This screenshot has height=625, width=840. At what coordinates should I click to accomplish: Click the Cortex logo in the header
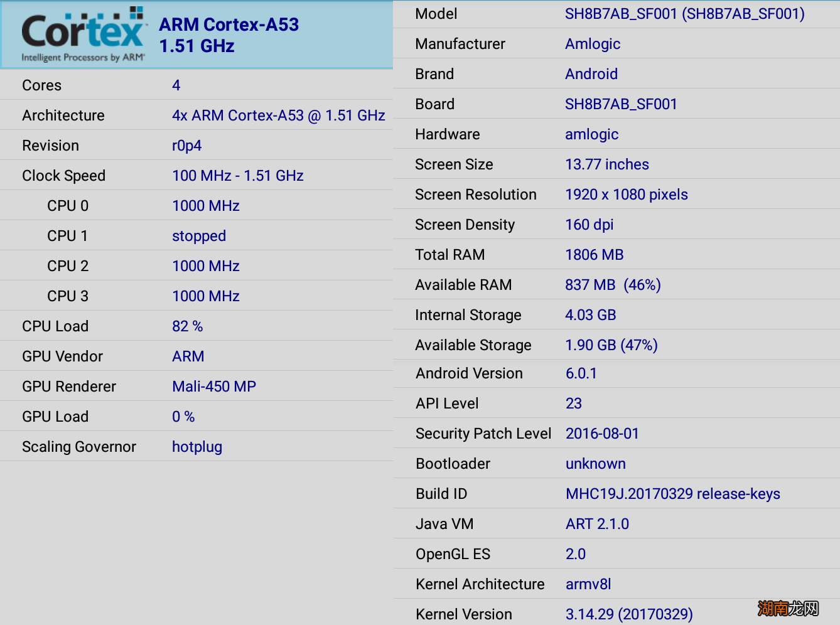(83, 35)
